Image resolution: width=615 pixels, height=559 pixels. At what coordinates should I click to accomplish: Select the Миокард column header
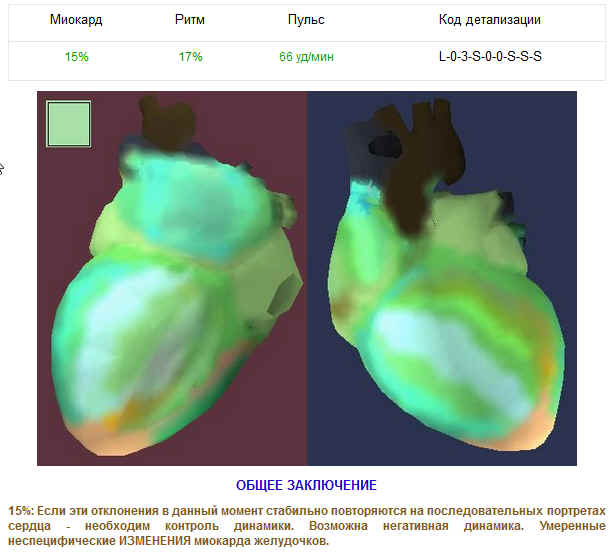point(76,20)
